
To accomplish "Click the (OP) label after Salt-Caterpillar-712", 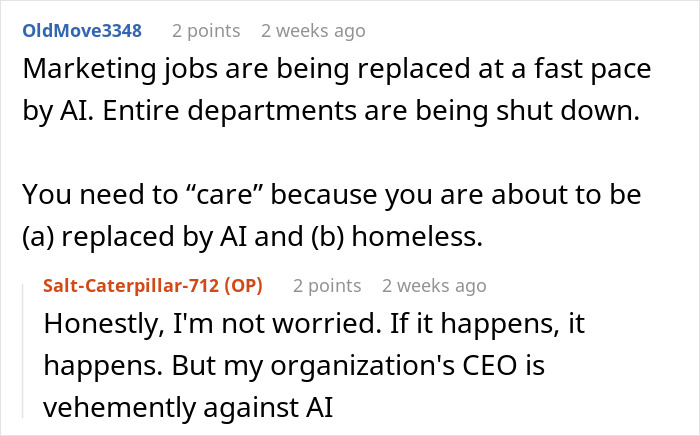I will coord(243,286).
